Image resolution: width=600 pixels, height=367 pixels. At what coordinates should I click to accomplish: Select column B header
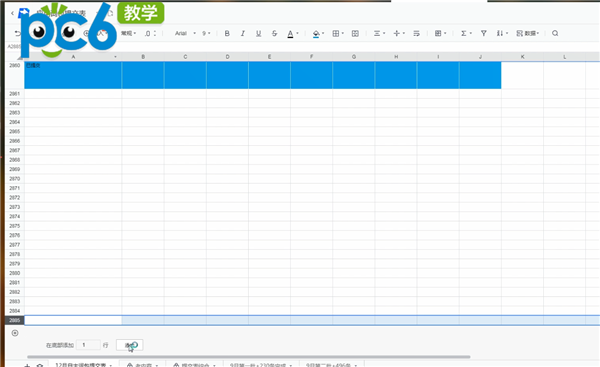pos(143,57)
